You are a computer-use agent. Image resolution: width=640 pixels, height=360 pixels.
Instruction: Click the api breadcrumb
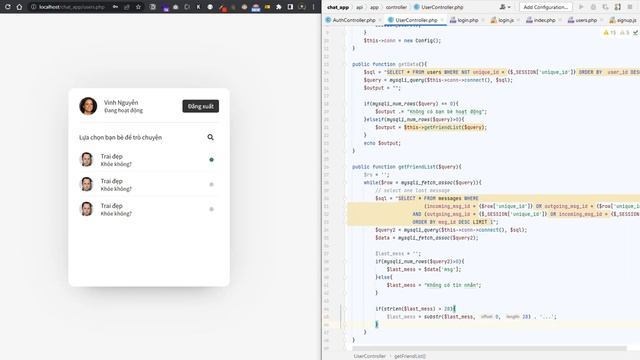pos(359,7)
